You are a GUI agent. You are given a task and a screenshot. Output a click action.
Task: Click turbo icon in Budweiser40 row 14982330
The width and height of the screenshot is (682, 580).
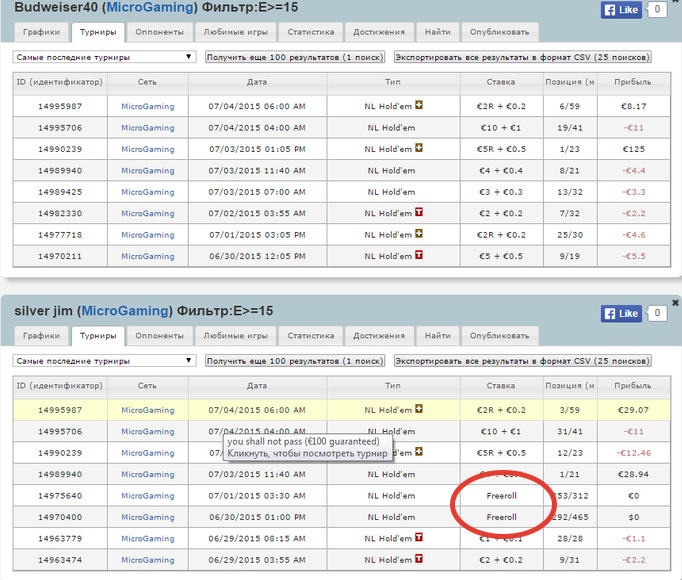(x=419, y=212)
